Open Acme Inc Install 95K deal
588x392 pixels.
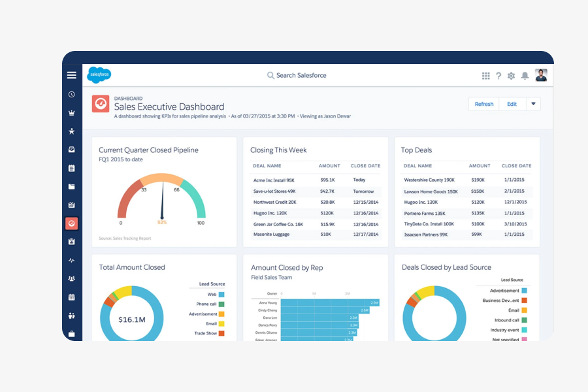[x=274, y=180]
